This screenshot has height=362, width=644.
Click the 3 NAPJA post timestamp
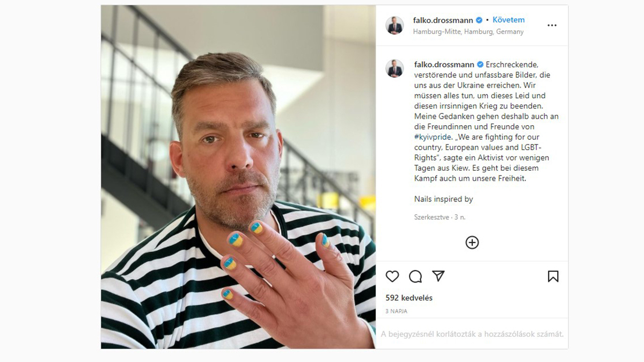pos(397,311)
